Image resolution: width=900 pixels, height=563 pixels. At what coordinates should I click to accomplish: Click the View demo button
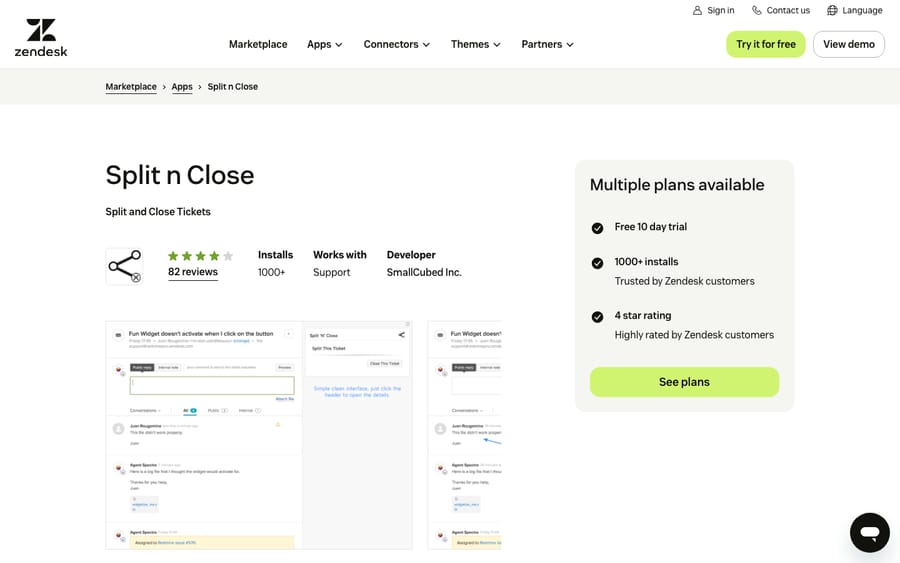pos(849,44)
